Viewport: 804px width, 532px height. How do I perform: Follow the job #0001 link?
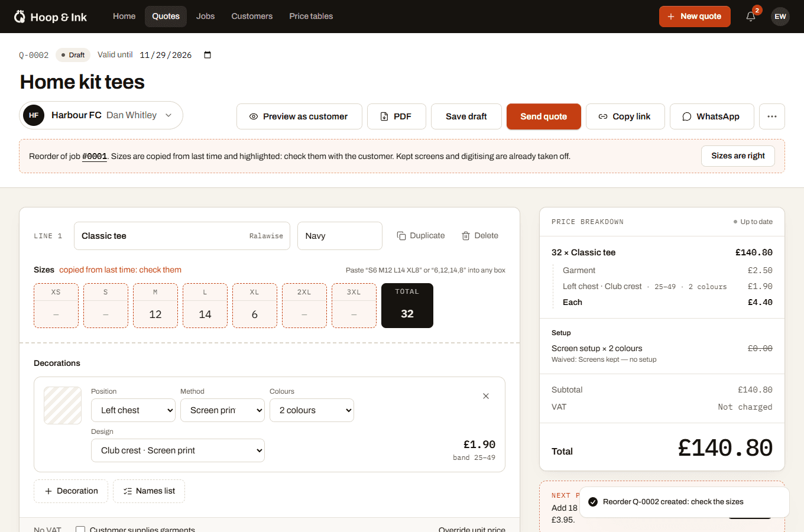pyautogui.click(x=95, y=157)
